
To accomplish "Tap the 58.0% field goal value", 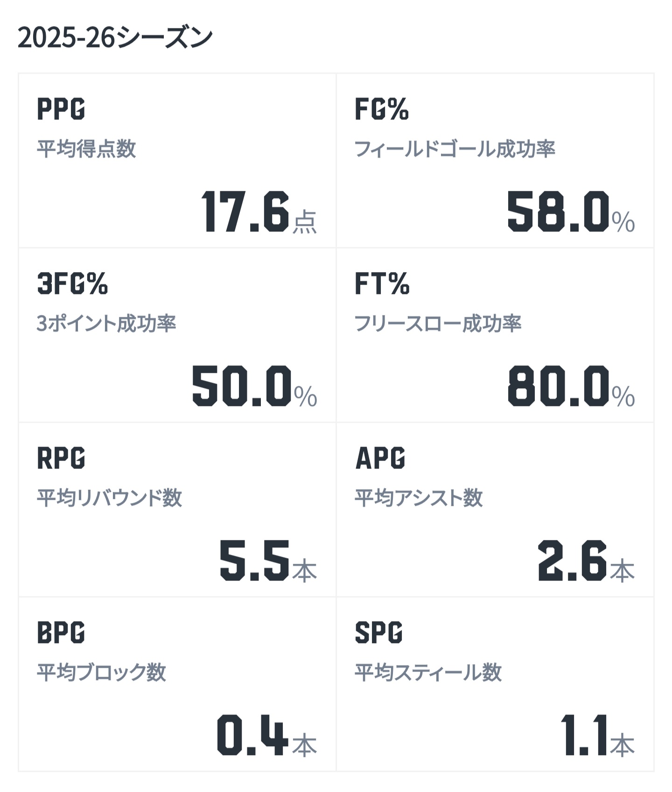I will [x=571, y=212].
